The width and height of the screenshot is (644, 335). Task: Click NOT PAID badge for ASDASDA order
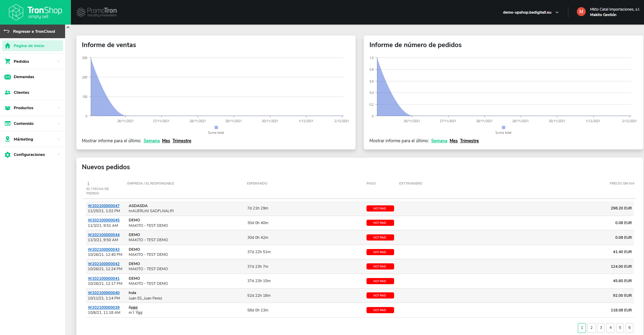380,208
